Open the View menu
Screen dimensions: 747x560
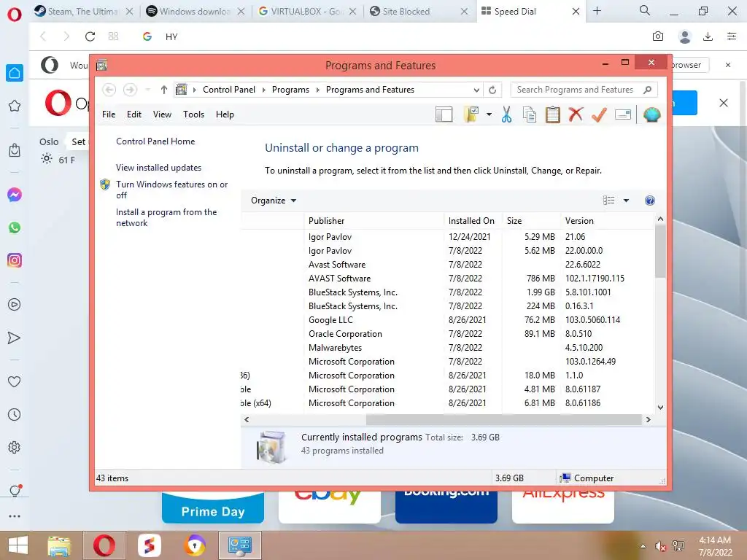click(162, 114)
